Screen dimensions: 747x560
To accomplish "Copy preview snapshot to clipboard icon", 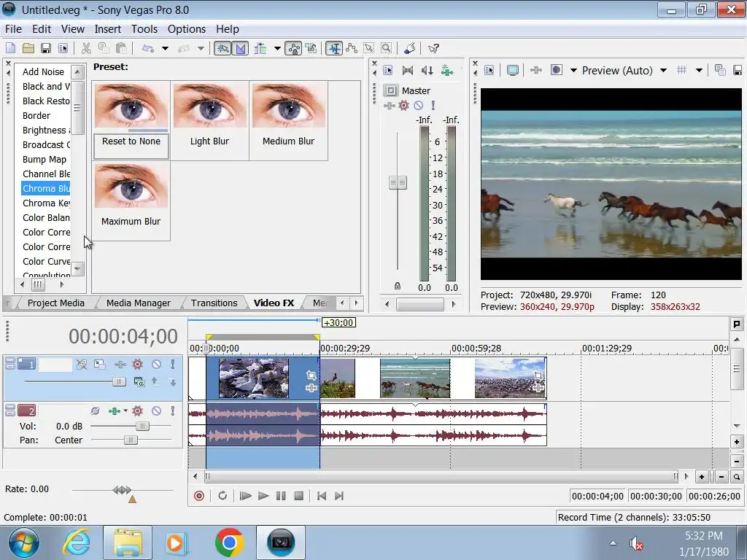I will tap(720, 71).
